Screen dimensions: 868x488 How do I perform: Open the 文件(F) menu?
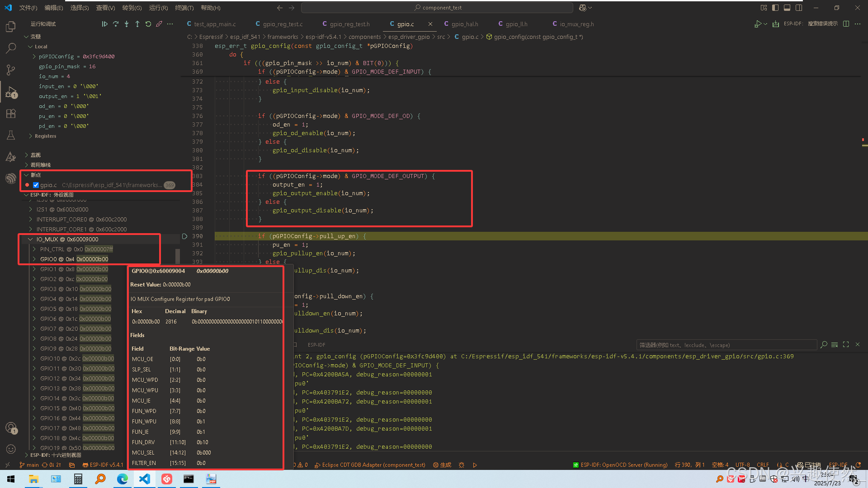(28, 8)
